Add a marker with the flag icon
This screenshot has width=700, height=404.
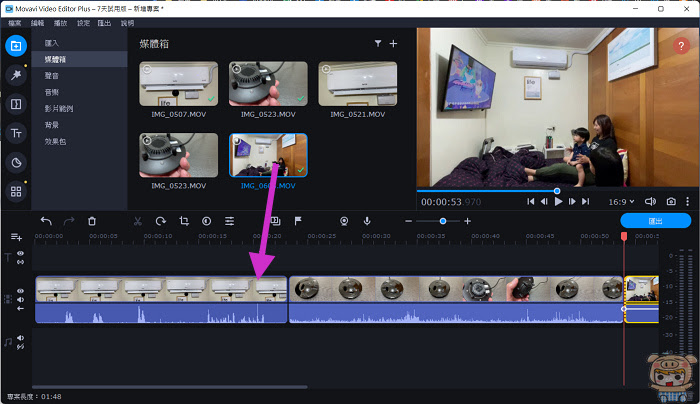298,221
